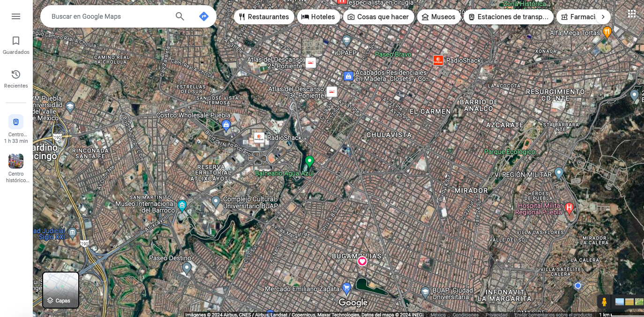
Task: Select RadioShack pin near Blvd del Niño Poblano
Action: pyautogui.click(x=259, y=138)
